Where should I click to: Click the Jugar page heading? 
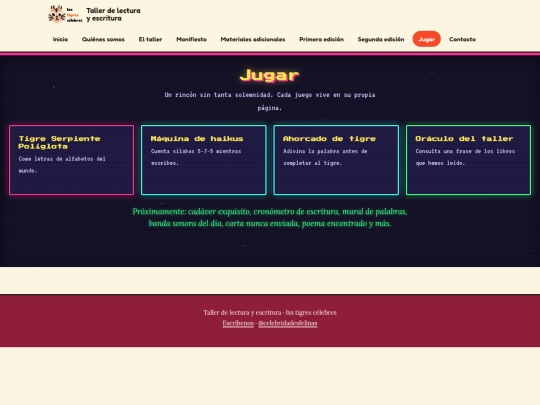tap(270, 75)
